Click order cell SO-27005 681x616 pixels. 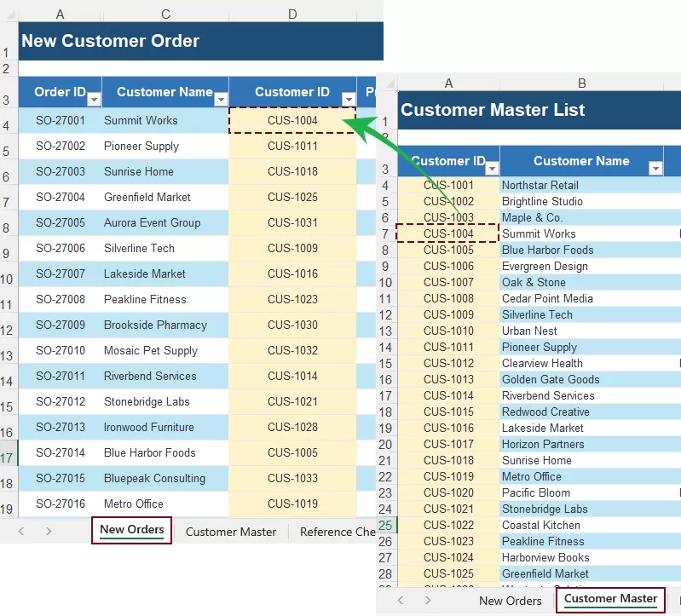61,222
